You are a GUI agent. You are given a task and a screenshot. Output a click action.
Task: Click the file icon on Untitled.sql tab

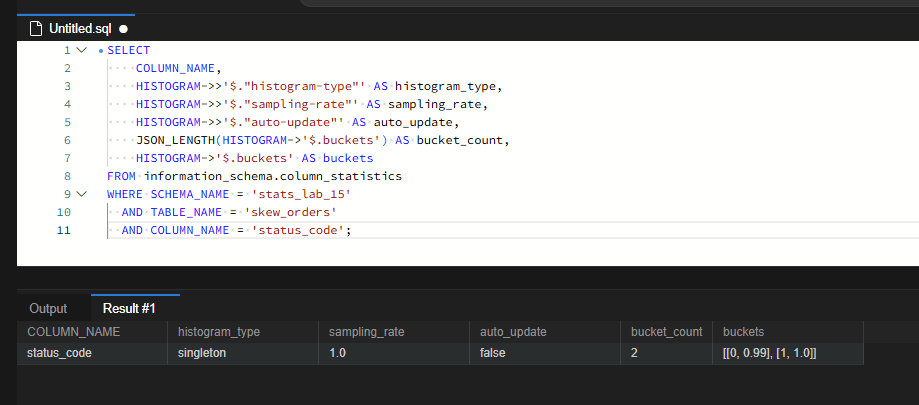tap(36, 28)
